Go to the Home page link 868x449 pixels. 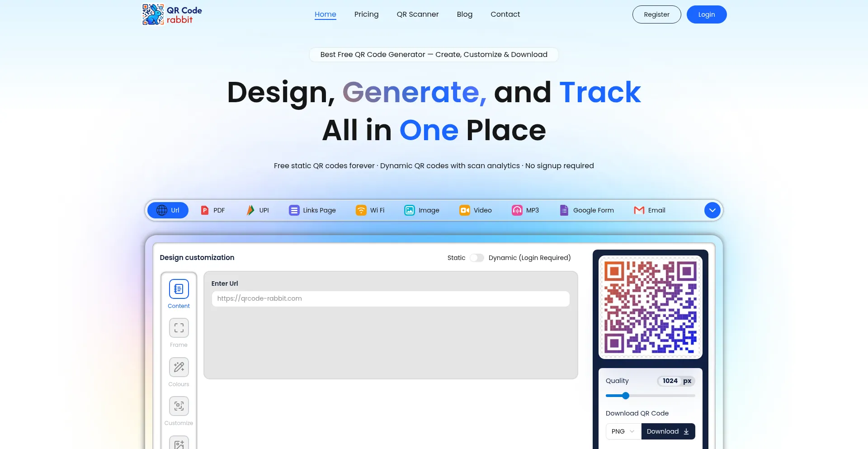pos(325,14)
